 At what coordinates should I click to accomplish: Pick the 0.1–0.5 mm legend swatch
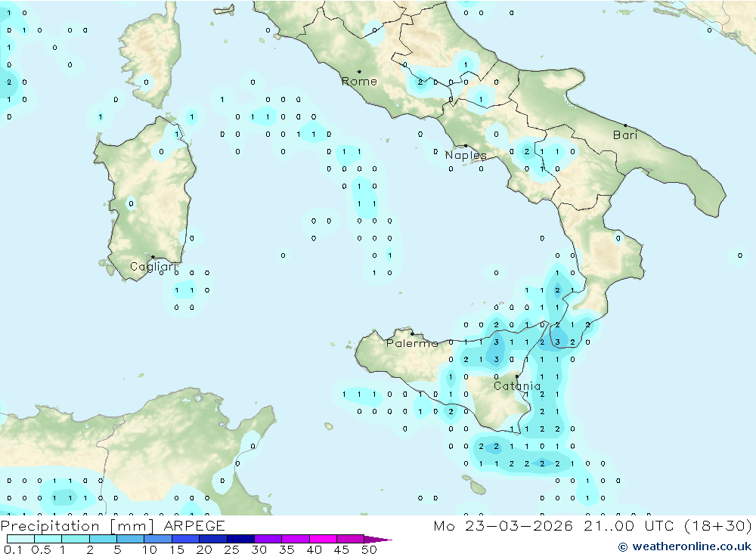20,539
